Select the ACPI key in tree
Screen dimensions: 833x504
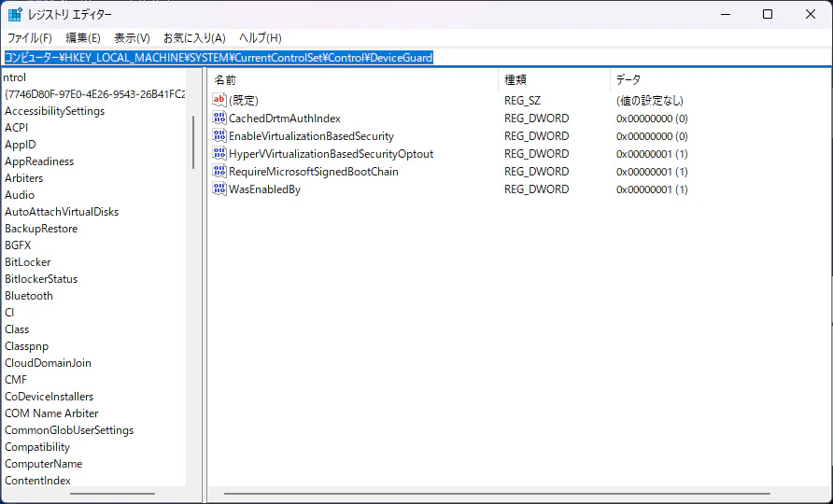(x=17, y=128)
